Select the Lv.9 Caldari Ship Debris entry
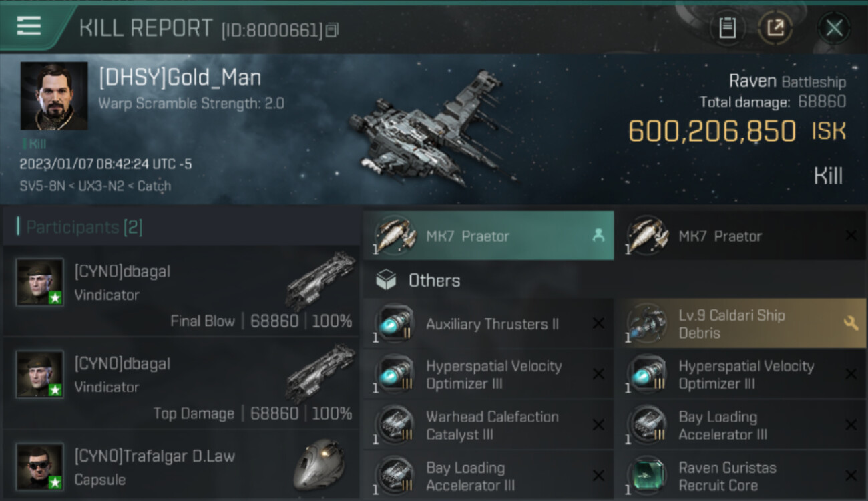Viewport: 868px width, 501px height. (x=740, y=324)
